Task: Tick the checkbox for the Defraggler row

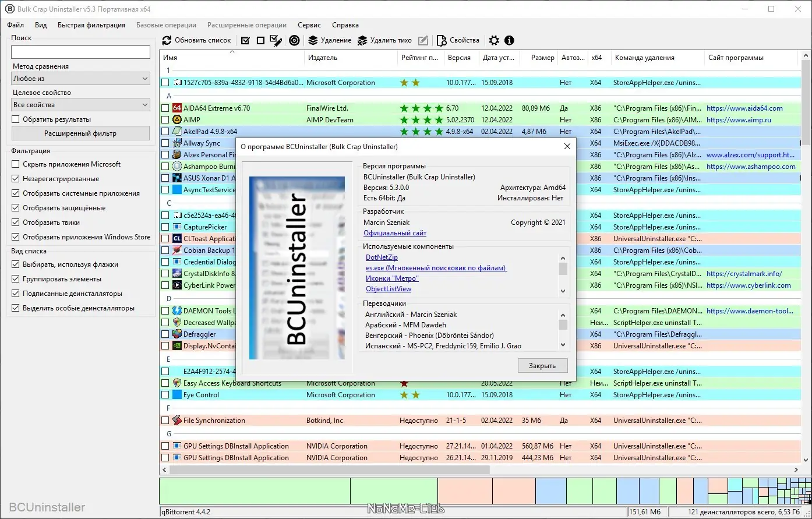Action: 165,334
